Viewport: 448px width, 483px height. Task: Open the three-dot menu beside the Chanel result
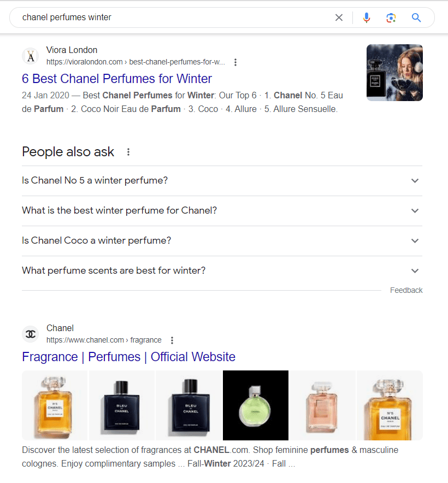tap(172, 340)
